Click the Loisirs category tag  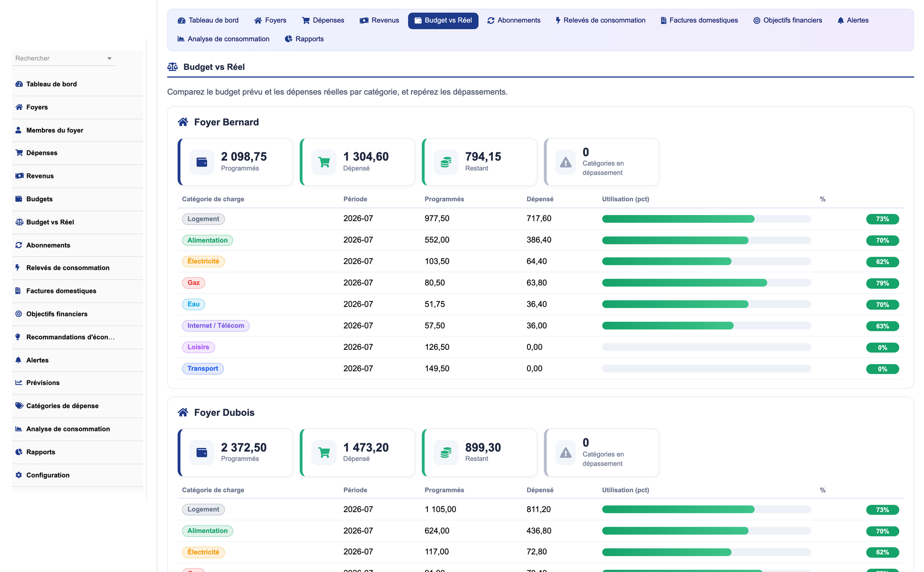198,347
